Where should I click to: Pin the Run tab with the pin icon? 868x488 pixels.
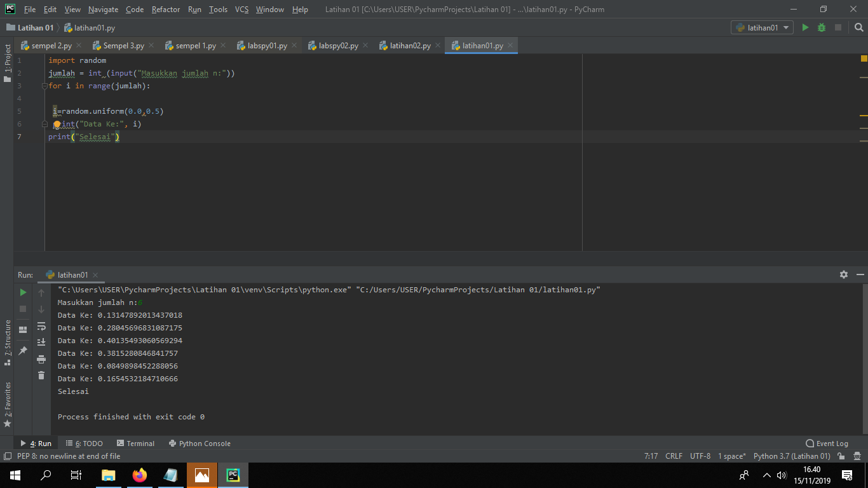pos(23,350)
